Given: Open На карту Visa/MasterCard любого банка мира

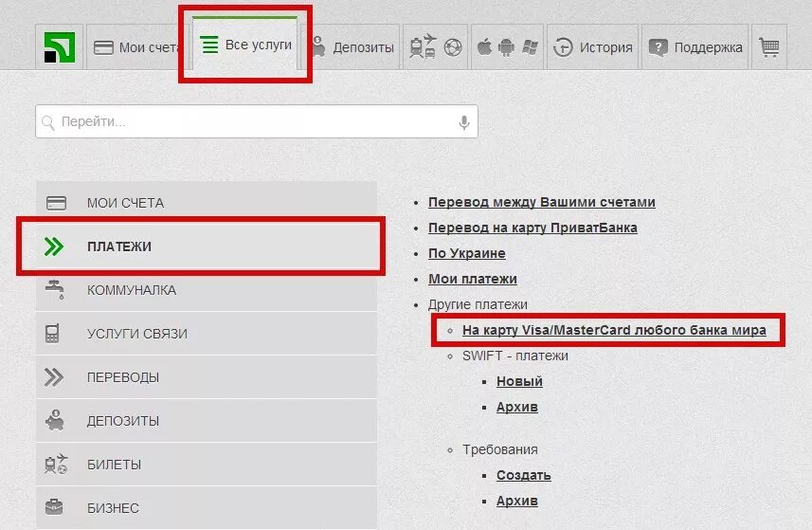Looking at the screenshot, I should [614, 330].
